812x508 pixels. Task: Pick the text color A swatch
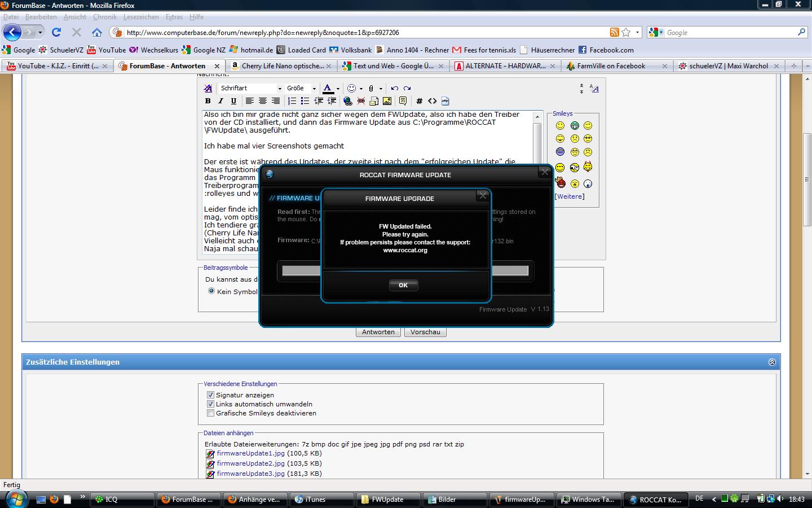[x=328, y=88]
